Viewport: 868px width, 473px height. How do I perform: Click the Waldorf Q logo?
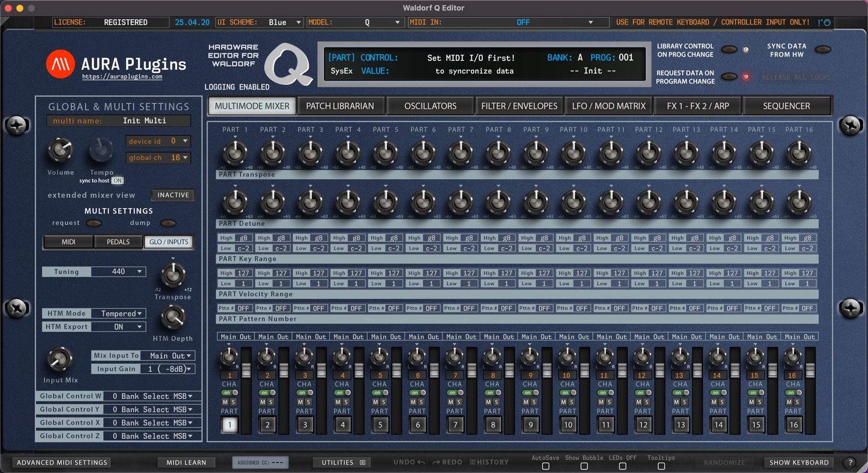coord(288,64)
